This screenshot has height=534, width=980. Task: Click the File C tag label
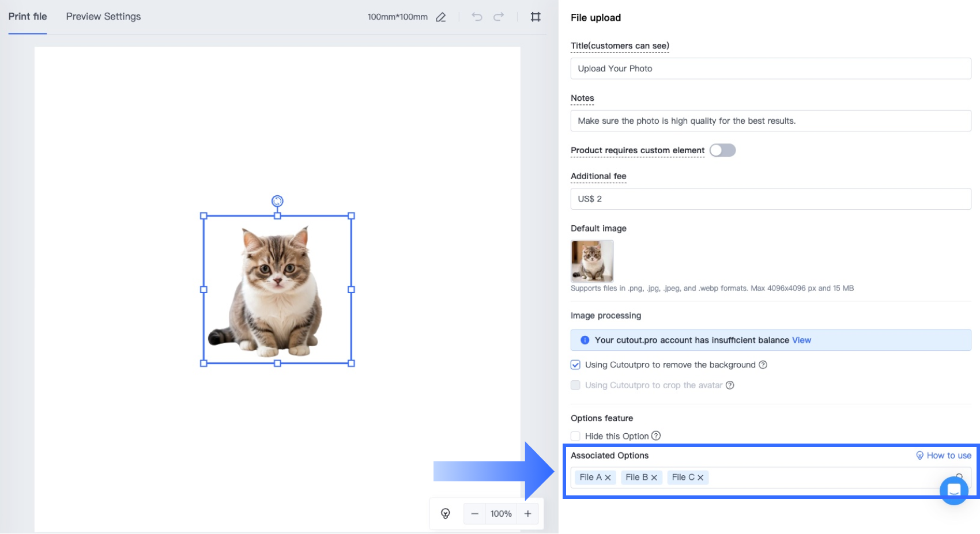click(x=683, y=478)
